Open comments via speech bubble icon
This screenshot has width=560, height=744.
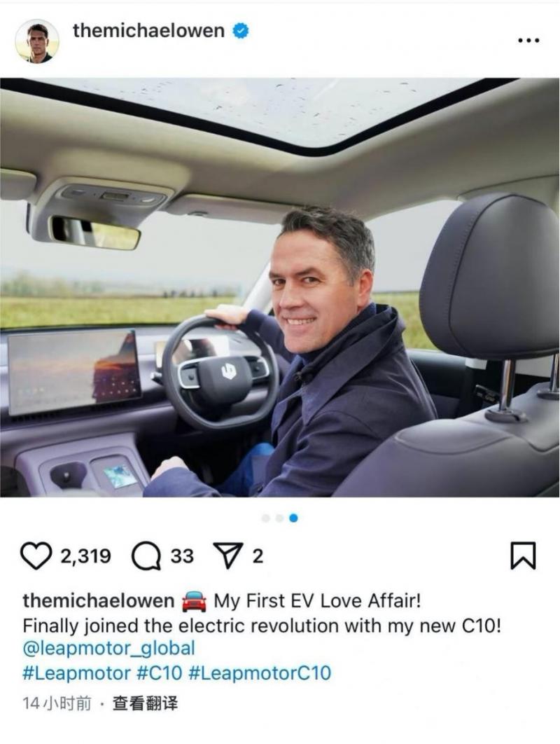146,556
